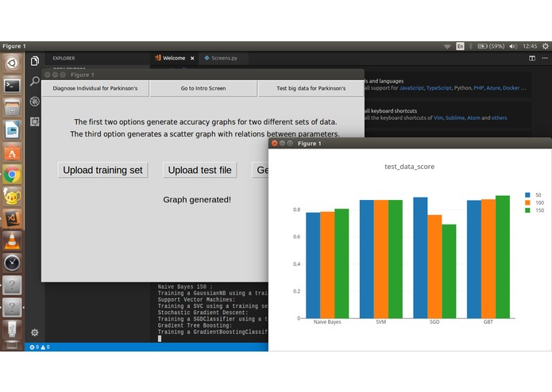The width and height of the screenshot is (552, 392).
Task: Click the Graph generated! message
Action: click(197, 200)
